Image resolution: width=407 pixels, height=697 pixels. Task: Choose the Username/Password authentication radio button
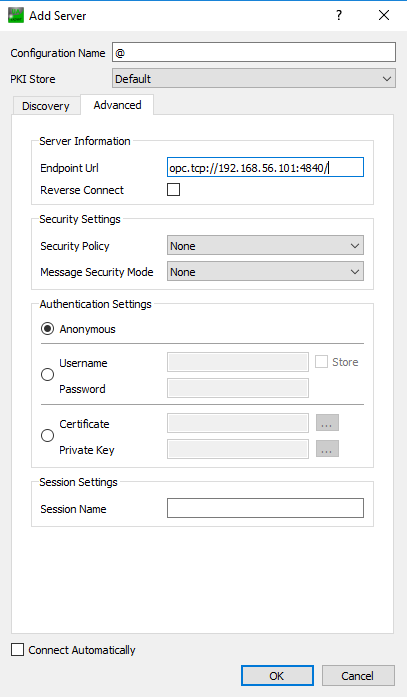(47, 375)
